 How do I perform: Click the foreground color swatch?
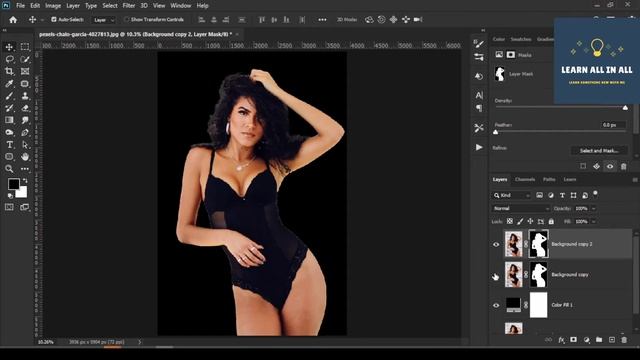pyautogui.click(x=13, y=184)
